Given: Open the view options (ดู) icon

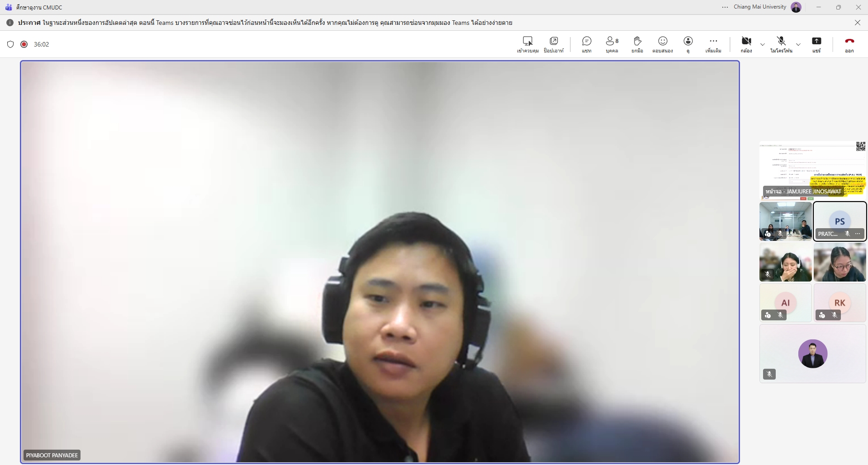Looking at the screenshot, I should coord(688,44).
